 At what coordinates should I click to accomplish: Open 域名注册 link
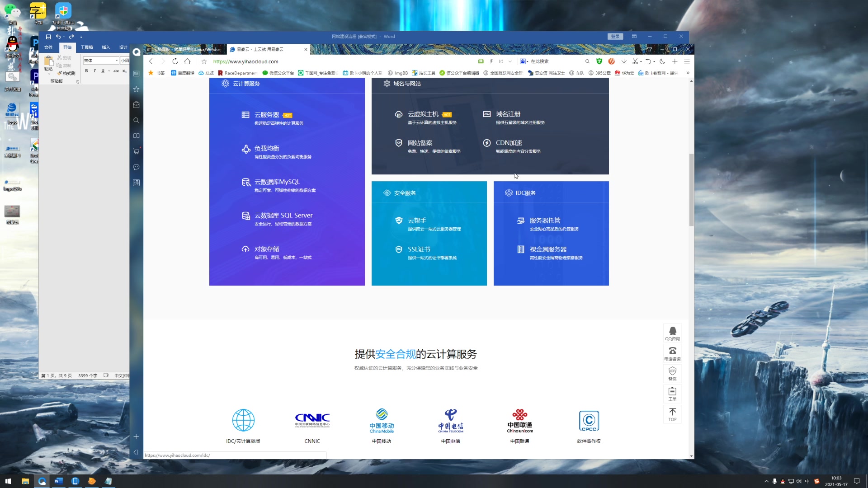click(508, 114)
